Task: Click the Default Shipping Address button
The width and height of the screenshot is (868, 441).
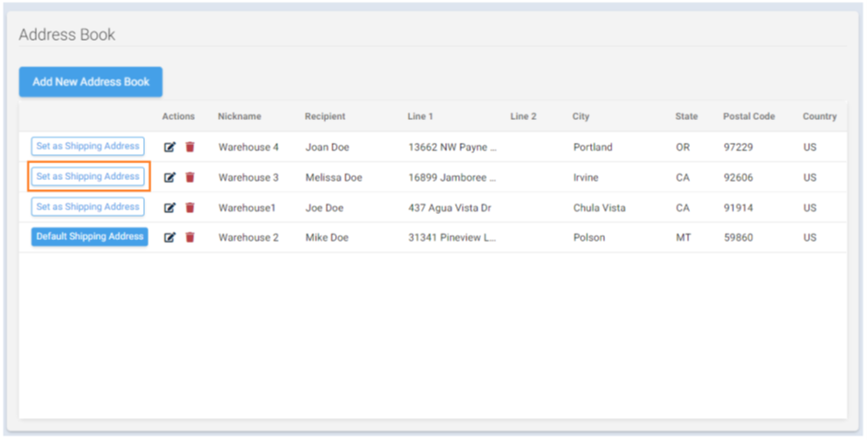Action: point(90,236)
